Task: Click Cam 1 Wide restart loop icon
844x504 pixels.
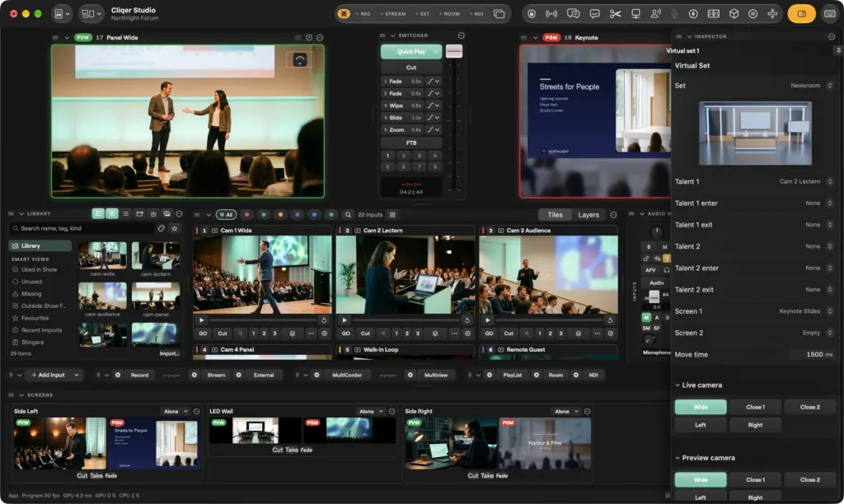Action: tap(323, 320)
